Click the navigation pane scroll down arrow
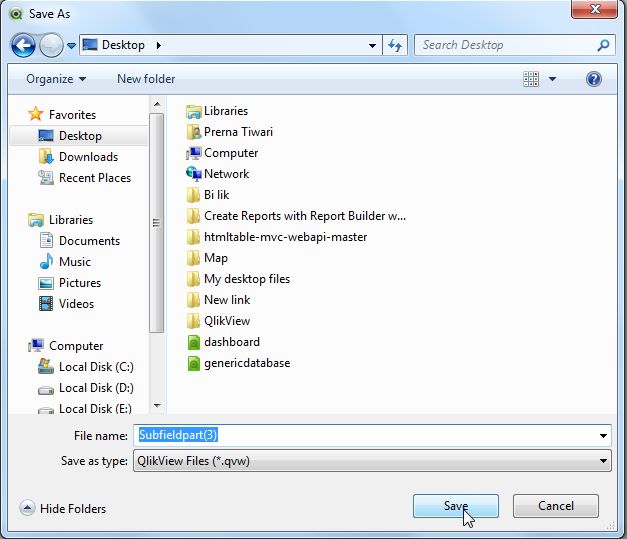Viewport: 627px width, 539px height. point(157,405)
